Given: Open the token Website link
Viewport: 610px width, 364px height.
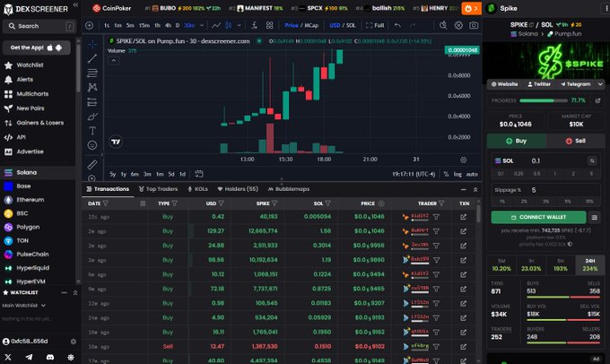Looking at the screenshot, I should point(504,84).
